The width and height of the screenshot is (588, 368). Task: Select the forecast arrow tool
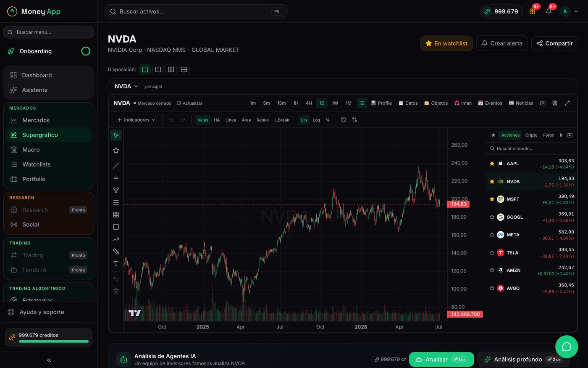click(x=116, y=239)
